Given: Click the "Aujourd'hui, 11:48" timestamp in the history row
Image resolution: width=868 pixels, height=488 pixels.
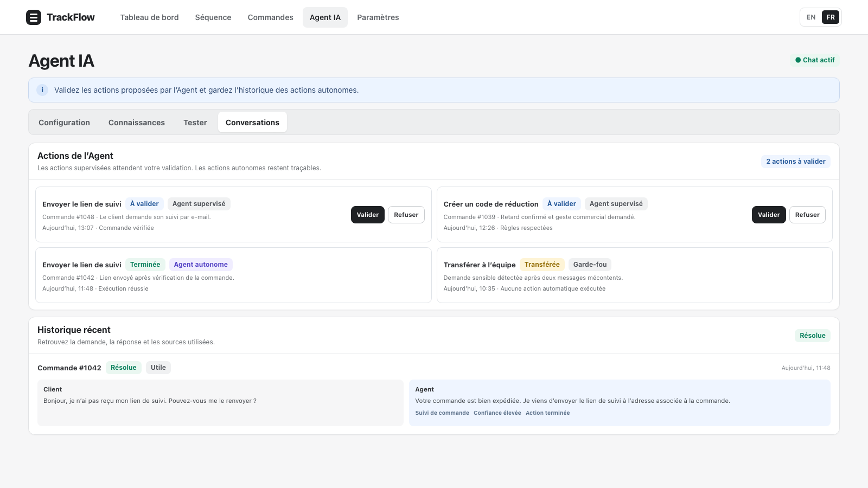Looking at the screenshot, I should pos(806,368).
